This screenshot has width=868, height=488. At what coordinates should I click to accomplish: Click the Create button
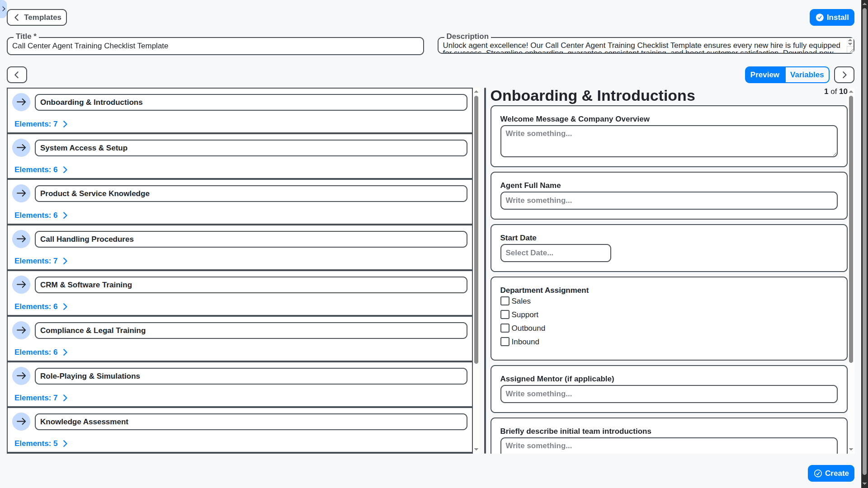pos(831,473)
